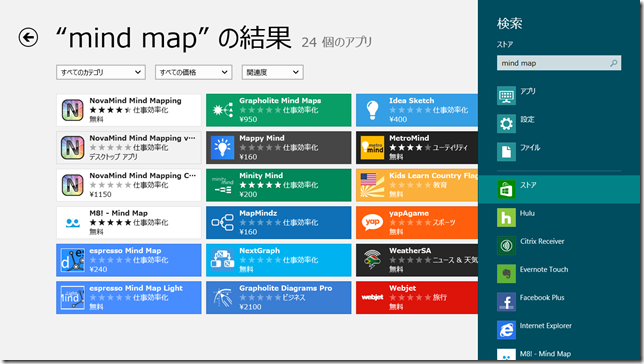644x364 pixels.
Task: Click the MapMindz title text
Action: 258,213
